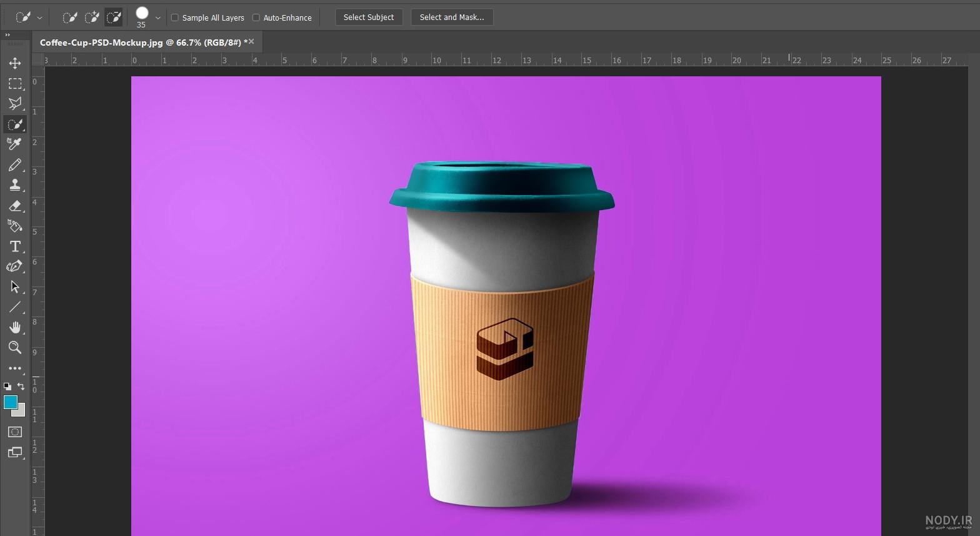The height and width of the screenshot is (536, 980).
Task: Select the Polygonal Lasso tool
Action: tap(15, 104)
